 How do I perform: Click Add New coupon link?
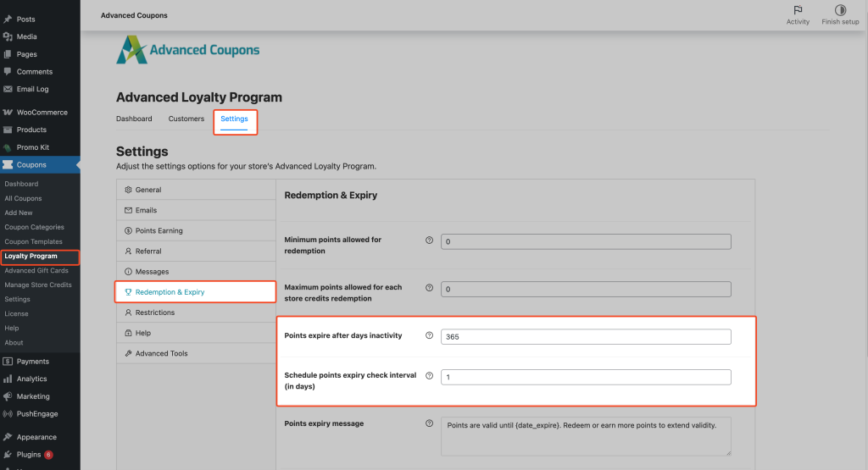[19, 213]
